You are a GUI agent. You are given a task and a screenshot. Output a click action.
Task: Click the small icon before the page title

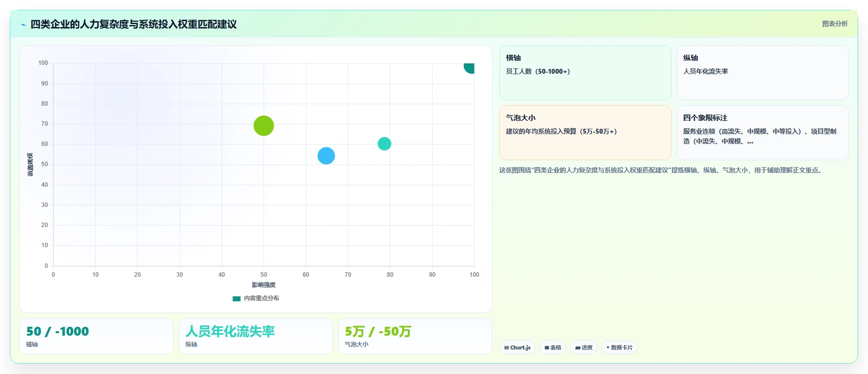(x=23, y=25)
